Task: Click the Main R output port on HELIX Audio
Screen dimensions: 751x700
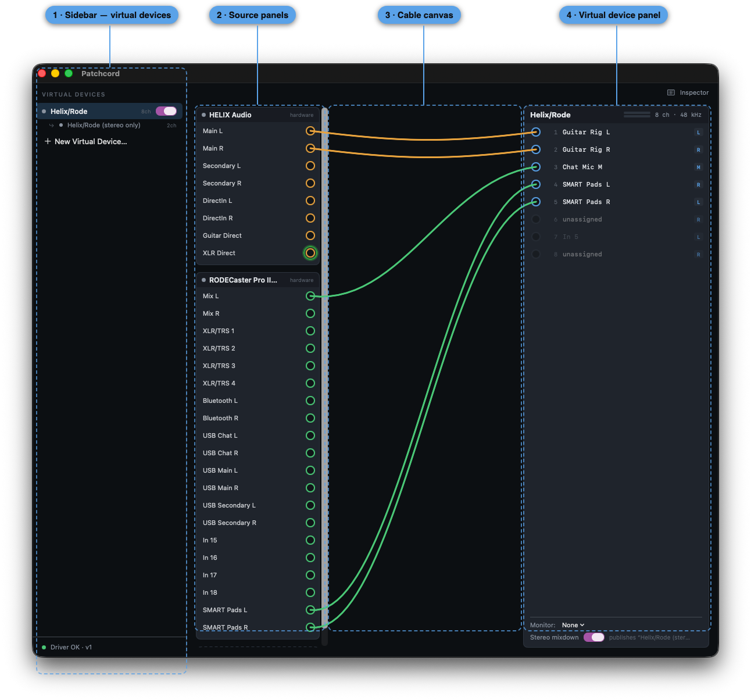Action: point(310,148)
